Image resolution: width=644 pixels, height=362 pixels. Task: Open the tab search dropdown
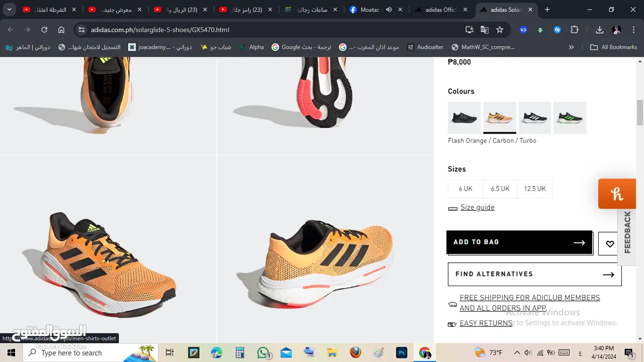pos(9,10)
